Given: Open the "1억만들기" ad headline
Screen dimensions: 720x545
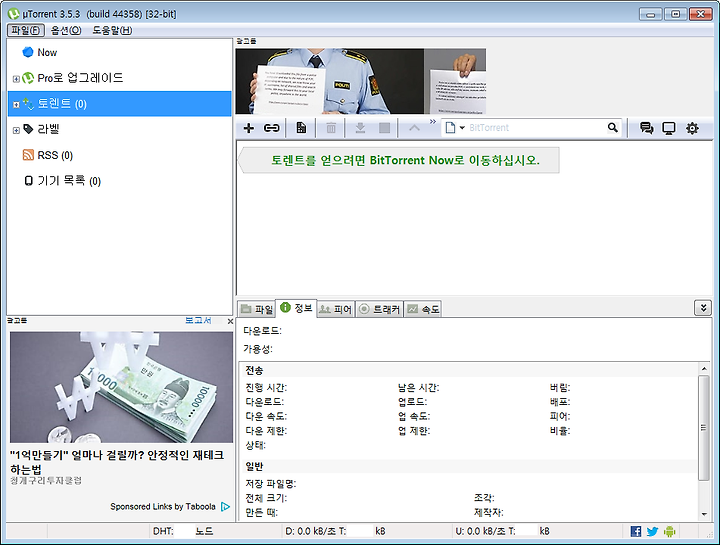Looking at the screenshot, I should point(117,462).
